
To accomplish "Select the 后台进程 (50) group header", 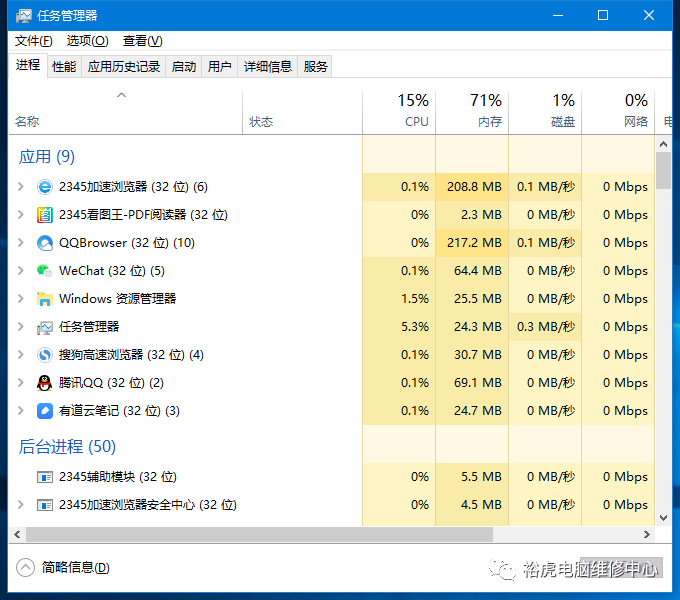I will coord(67,447).
